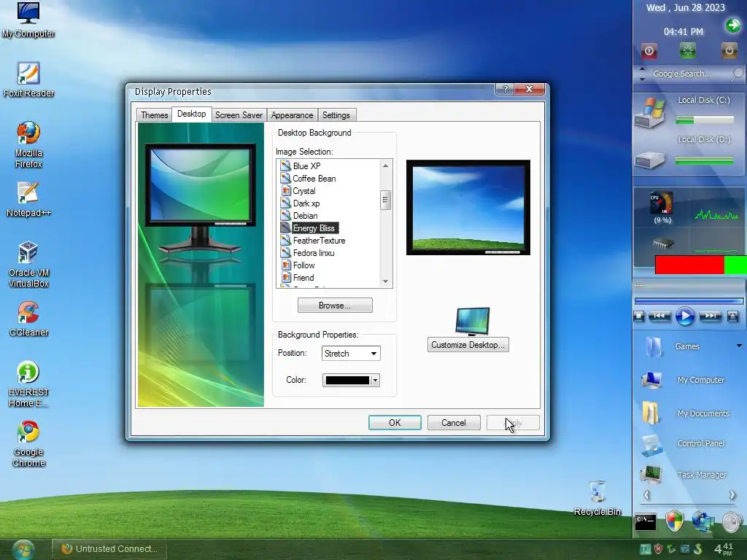Open My Computer sidebar shortcut
747x560 pixels.
683,380
